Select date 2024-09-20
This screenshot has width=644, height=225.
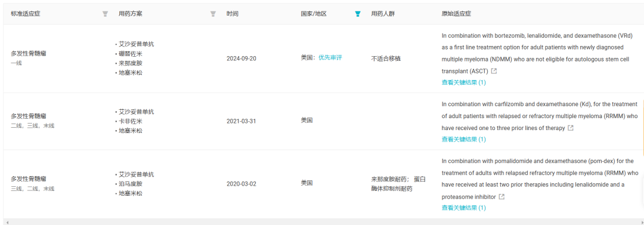coord(241,58)
